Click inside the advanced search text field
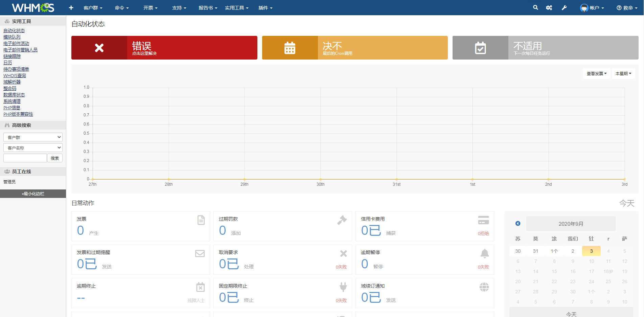The image size is (644, 317). (x=25, y=158)
